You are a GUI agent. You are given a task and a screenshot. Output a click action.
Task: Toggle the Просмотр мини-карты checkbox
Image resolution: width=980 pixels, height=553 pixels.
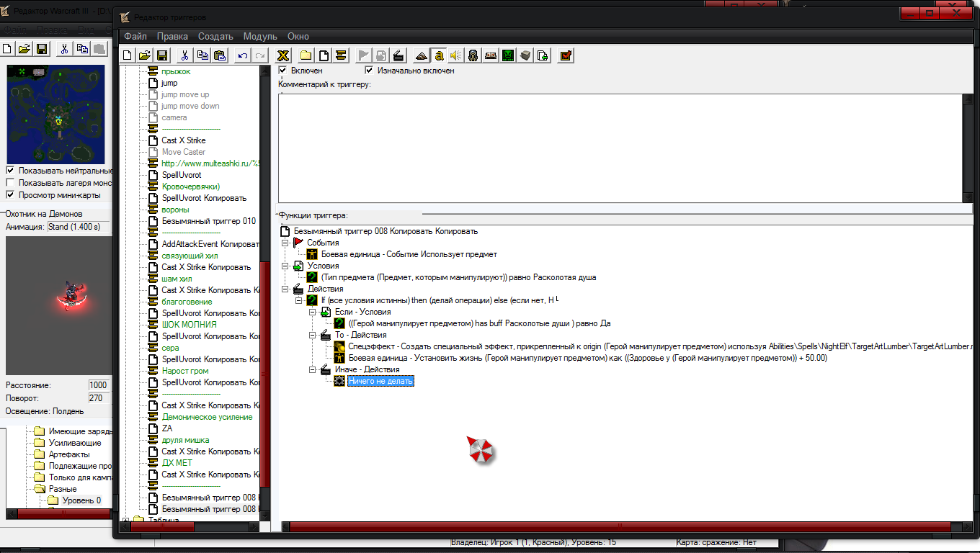[x=10, y=195]
